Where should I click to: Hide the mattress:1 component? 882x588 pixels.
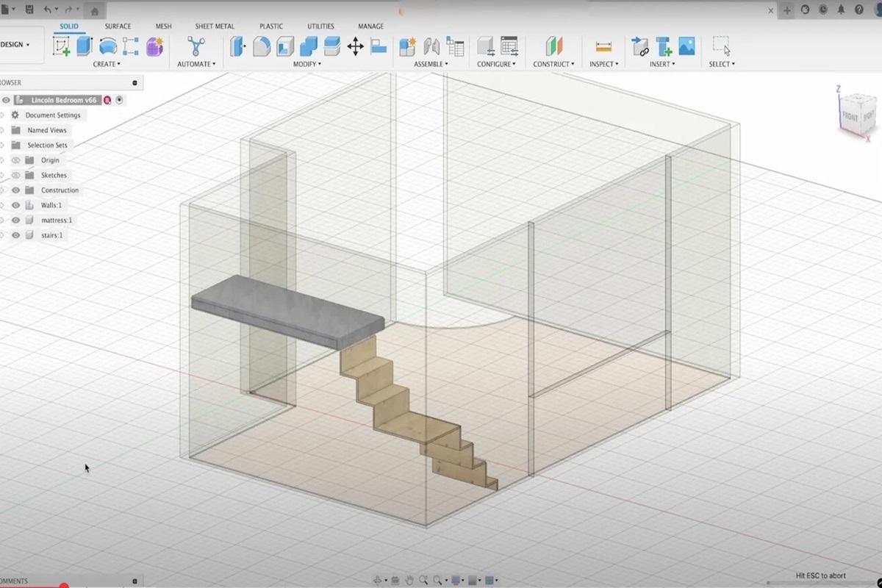point(15,220)
